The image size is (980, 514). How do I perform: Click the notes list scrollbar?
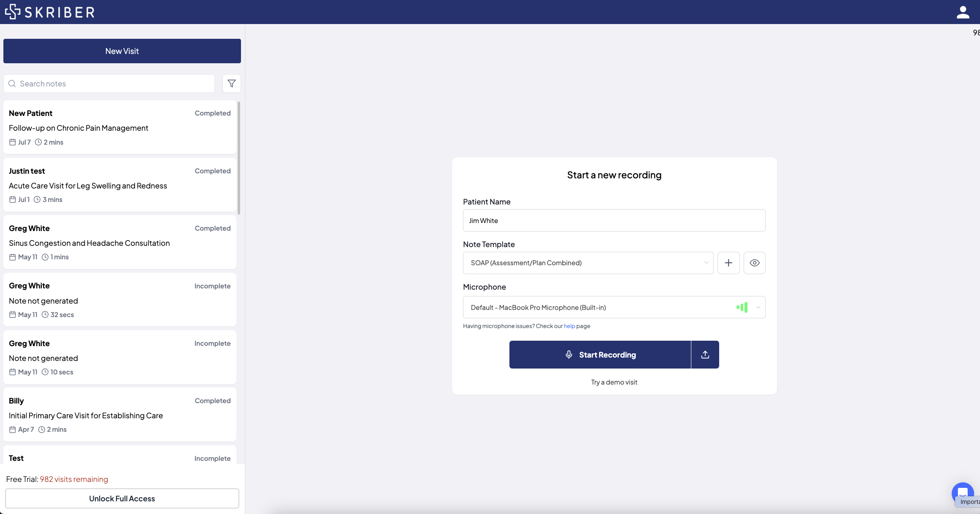click(x=239, y=158)
